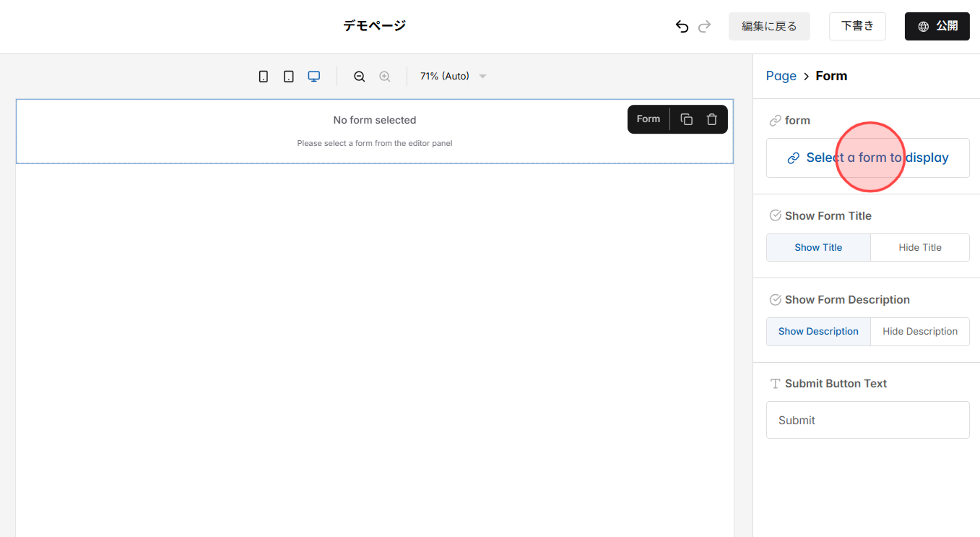The image size is (980, 537).
Task: Duplicate the Form block
Action: coord(685,119)
